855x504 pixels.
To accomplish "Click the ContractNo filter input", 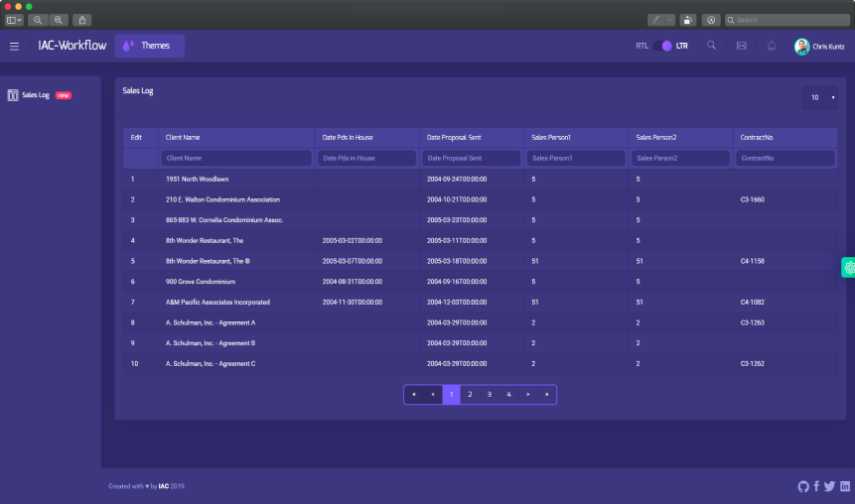I will tap(785, 158).
